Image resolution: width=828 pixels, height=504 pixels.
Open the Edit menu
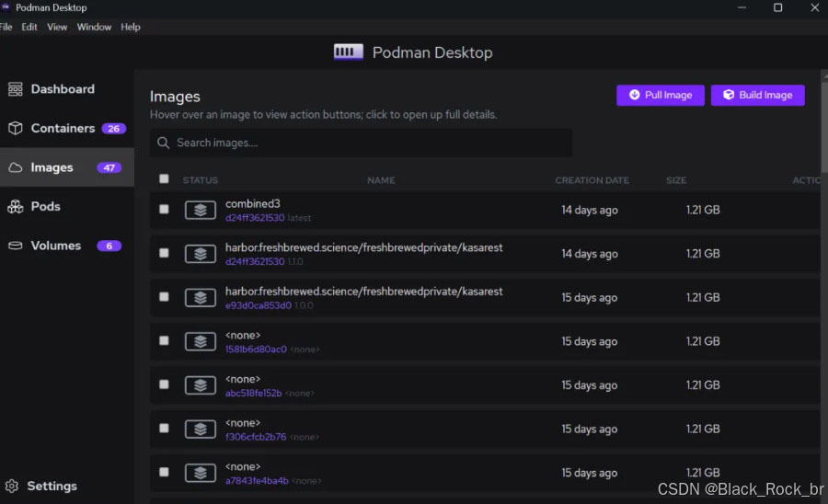(x=29, y=27)
